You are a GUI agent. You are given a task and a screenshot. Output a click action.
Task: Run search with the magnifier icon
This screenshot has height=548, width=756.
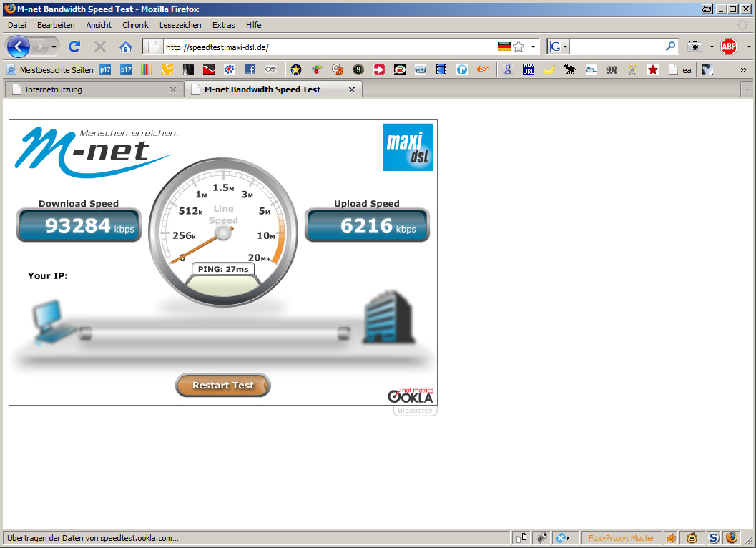coord(670,47)
